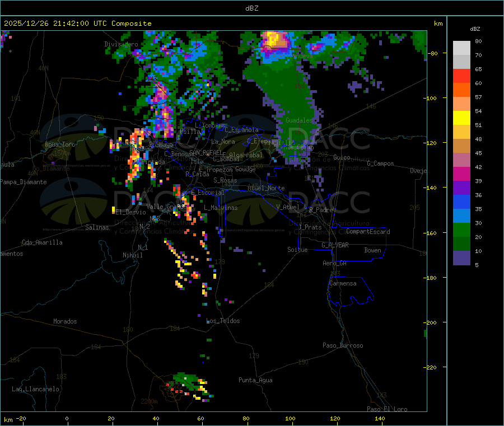Click the Morados place label
Screen dimensions: 504x426
coord(65,321)
